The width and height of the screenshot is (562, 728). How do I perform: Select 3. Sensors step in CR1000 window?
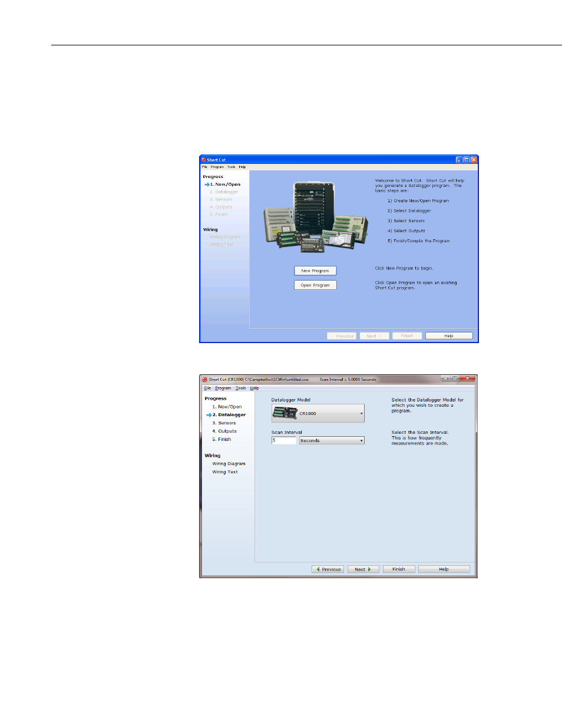pyautogui.click(x=224, y=423)
